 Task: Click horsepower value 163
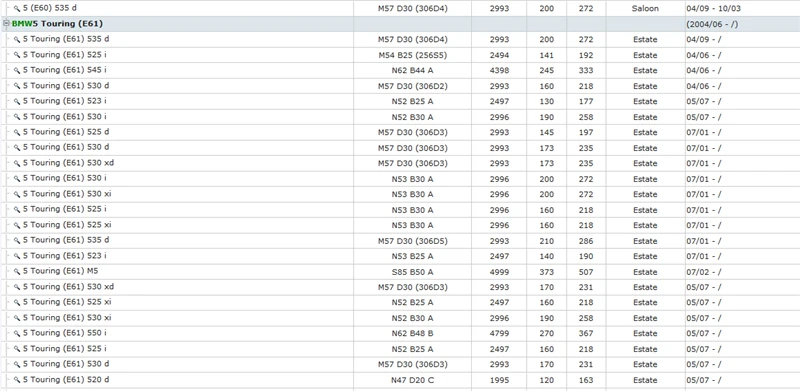click(x=586, y=380)
